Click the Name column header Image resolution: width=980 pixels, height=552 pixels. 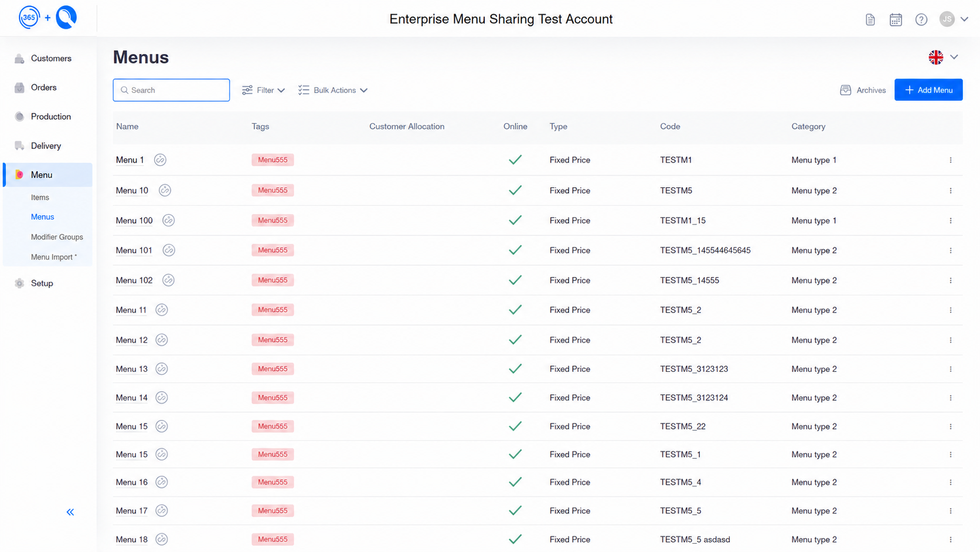[x=127, y=126]
